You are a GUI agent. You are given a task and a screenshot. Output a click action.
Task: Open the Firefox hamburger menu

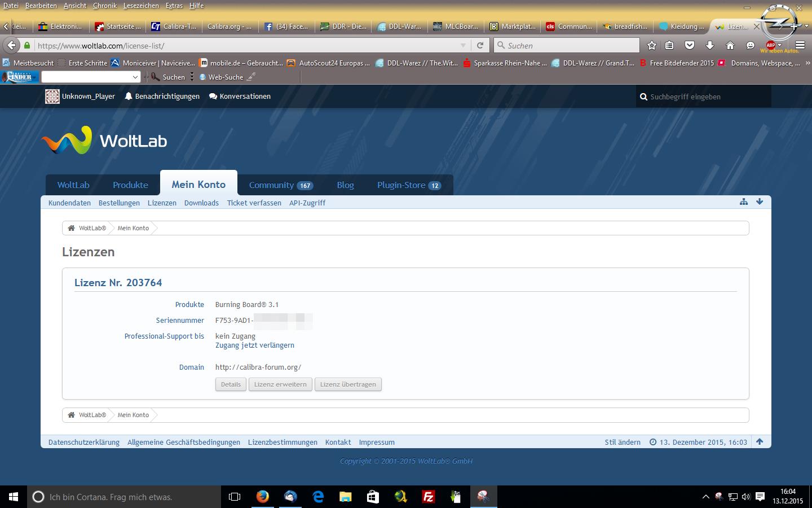tap(800, 45)
